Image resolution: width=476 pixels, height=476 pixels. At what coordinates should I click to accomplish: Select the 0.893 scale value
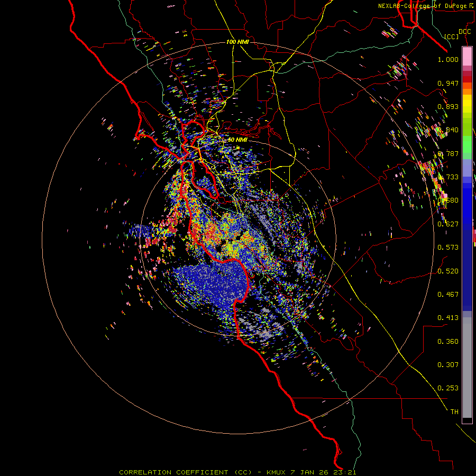tap(448, 106)
